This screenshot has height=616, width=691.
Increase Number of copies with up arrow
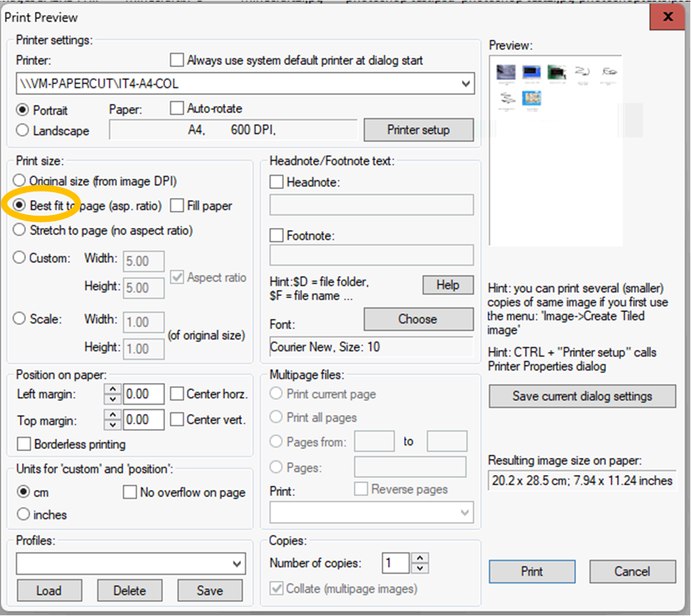click(x=421, y=559)
